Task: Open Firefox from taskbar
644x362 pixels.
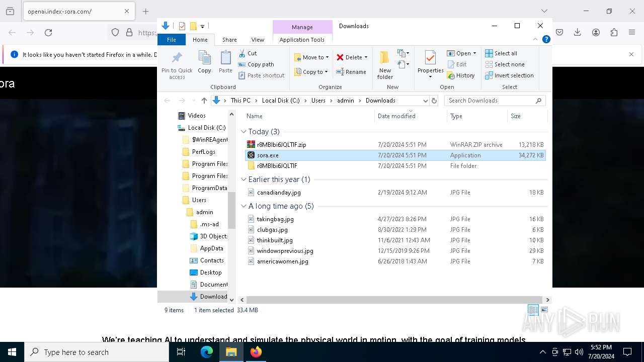Action: click(256, 352)
